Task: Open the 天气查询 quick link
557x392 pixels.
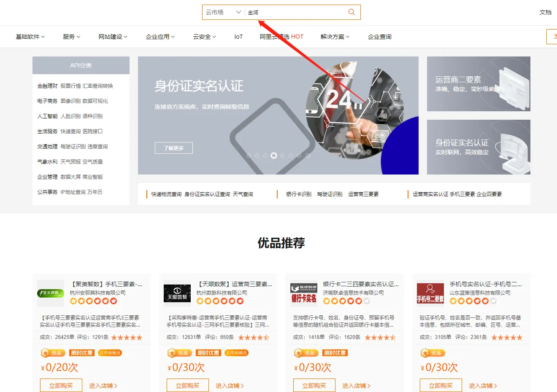Action: [243, 194]
